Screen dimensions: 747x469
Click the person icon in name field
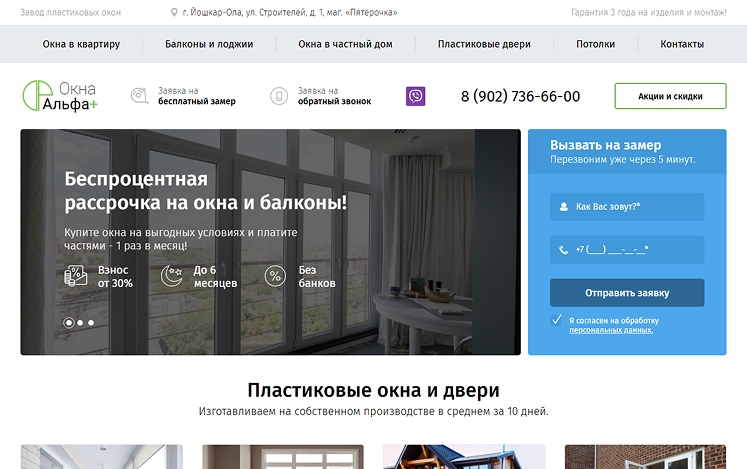(564, 207)
